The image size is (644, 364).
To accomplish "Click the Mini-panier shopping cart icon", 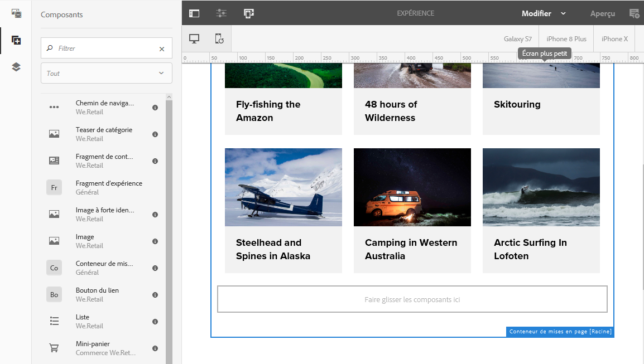I will click(54, 348).
